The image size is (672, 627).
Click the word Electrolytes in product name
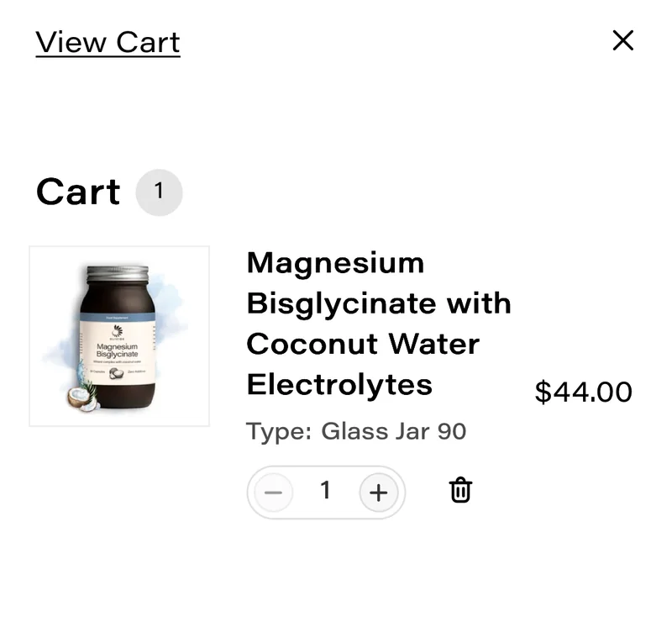339,385
